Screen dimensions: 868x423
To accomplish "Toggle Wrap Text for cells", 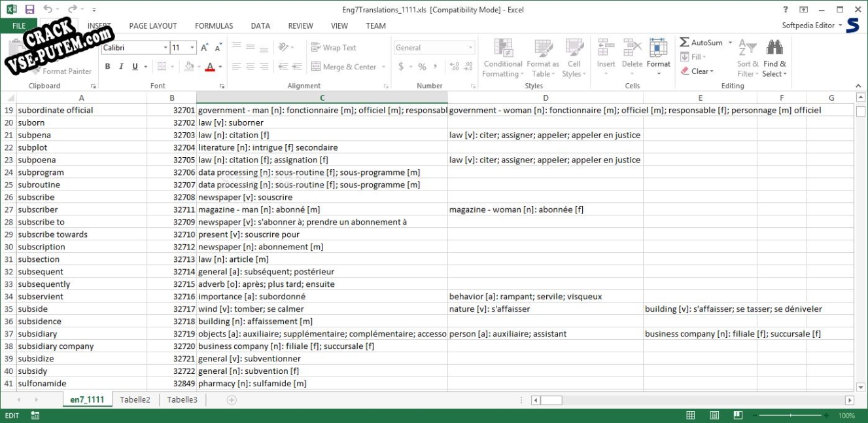I will click(334, 48).
